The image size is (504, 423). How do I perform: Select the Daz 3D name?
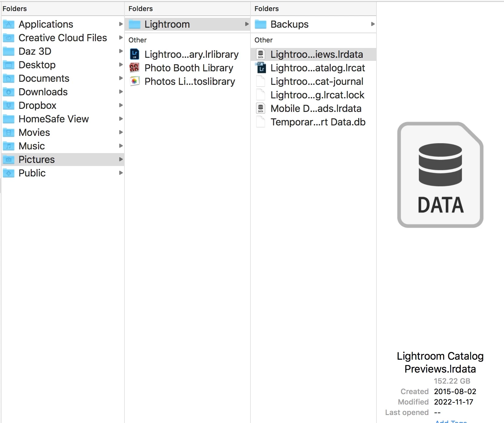(x=35, y=51)
